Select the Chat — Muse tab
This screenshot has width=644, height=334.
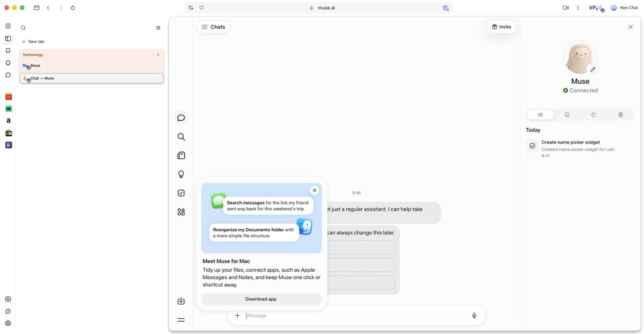[92, 78]
